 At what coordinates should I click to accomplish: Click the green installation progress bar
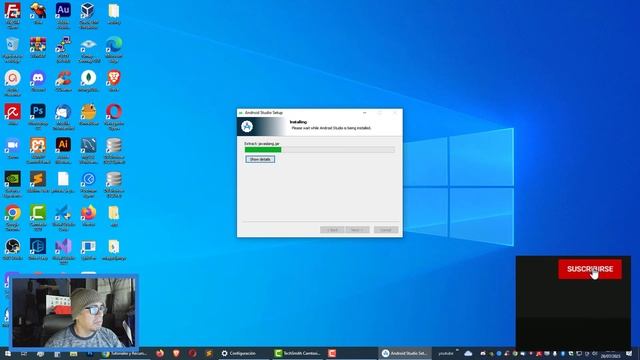point(320,150)
